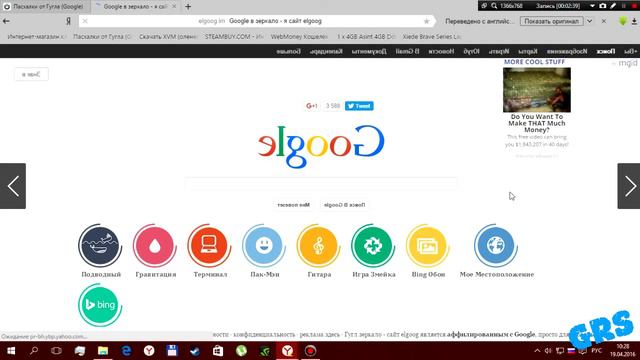
Task: Open Xiede Brave Series bookmark
Action: (431, 37)
